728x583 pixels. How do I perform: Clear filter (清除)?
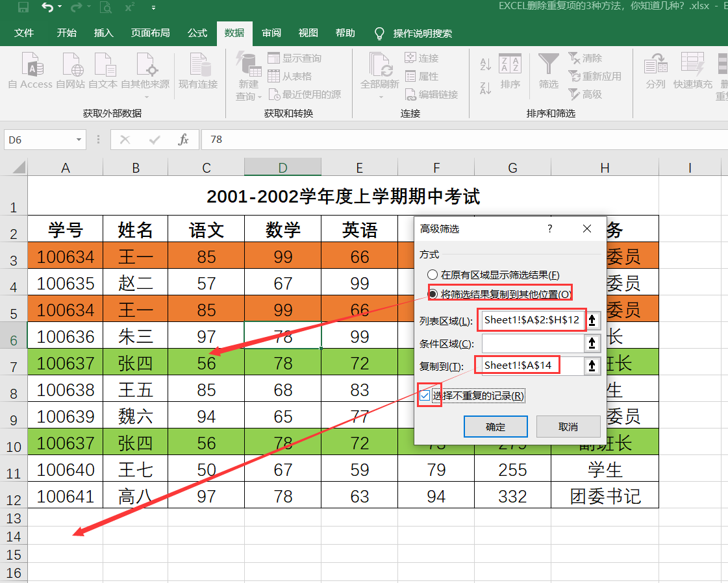[x=585, y=58]
